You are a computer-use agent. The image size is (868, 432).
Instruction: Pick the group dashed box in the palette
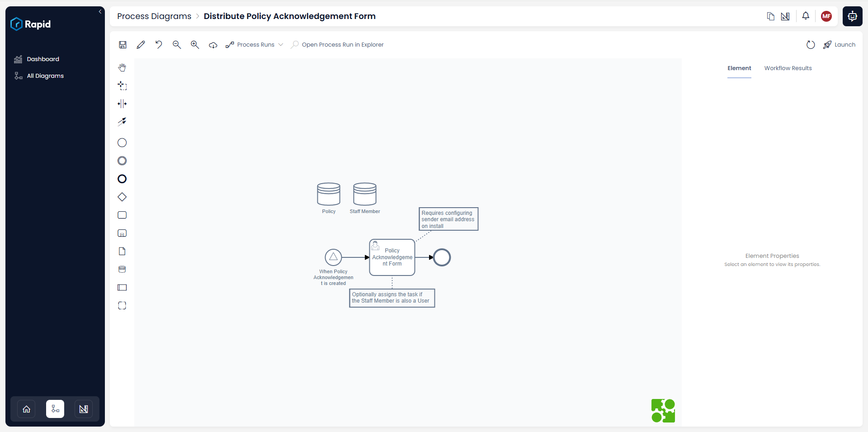[x=122, y=306]
